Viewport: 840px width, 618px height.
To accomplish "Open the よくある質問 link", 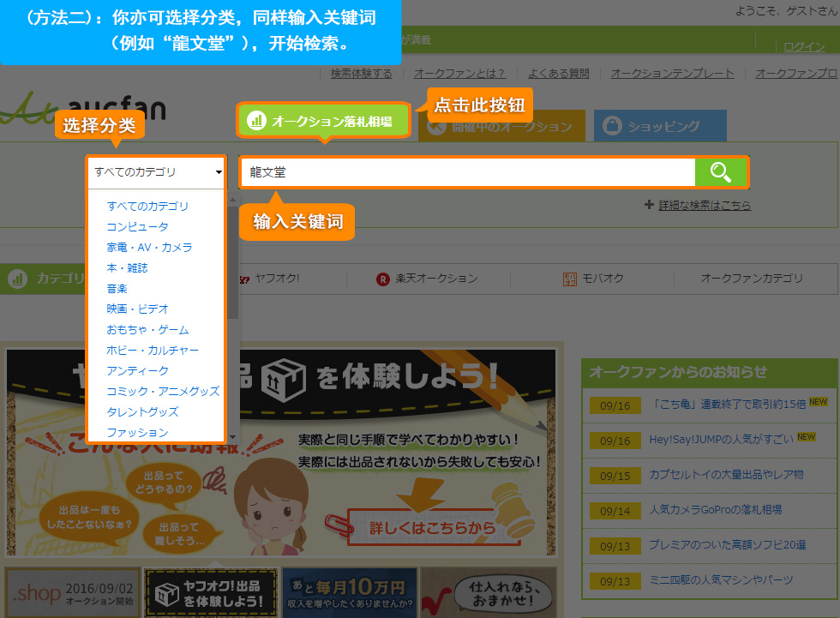I will pos(558,74).
